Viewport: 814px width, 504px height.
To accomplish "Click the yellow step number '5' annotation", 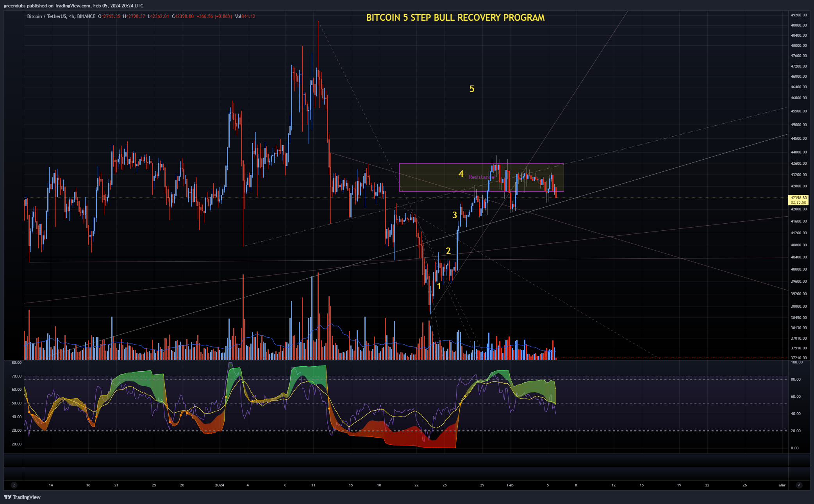I will point(472,89).
